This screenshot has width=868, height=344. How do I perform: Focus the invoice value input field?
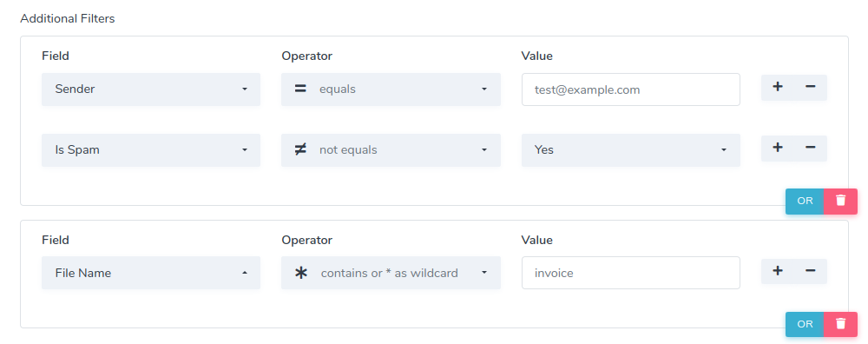(x=630, y=273)
